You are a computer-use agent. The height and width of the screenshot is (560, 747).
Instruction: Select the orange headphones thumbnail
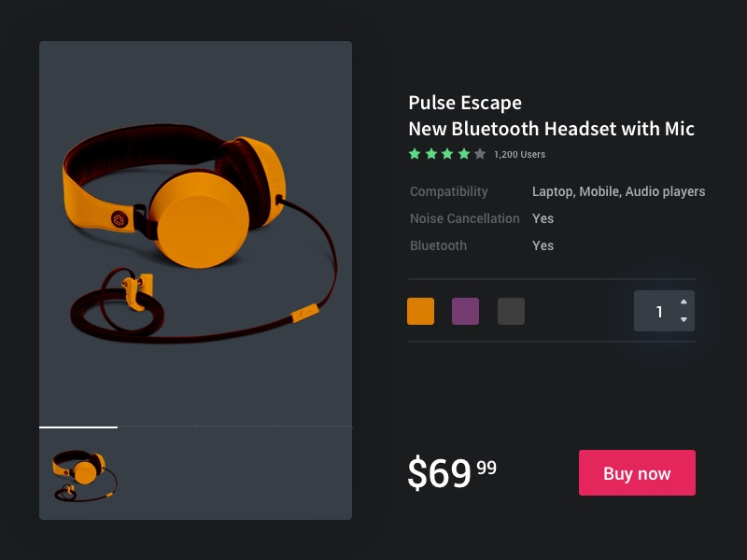coord(85,476)
